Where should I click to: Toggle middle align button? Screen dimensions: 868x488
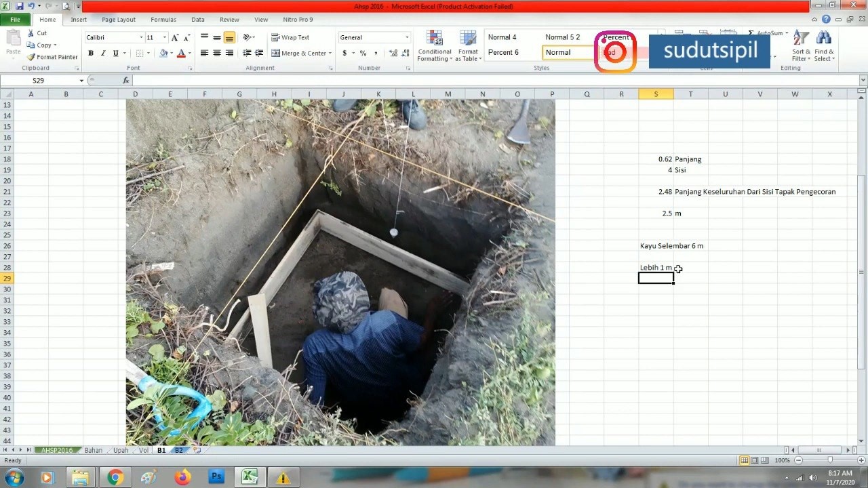[x=217, y=37]
